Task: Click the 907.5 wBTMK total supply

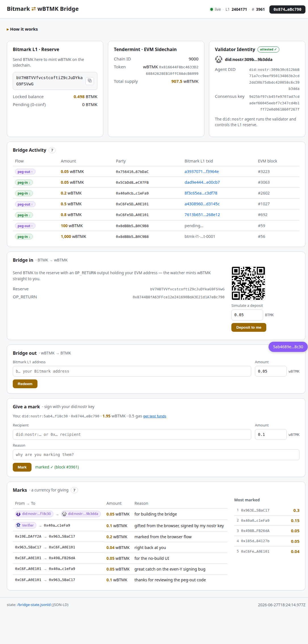Action: tap(185, 81)
